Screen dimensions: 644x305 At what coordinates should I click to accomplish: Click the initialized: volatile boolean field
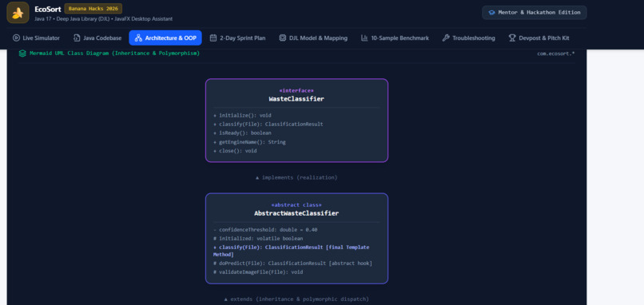258,239
